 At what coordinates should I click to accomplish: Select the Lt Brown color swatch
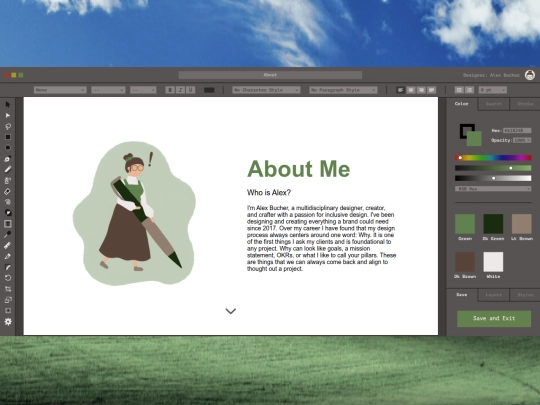click(521, 224)
